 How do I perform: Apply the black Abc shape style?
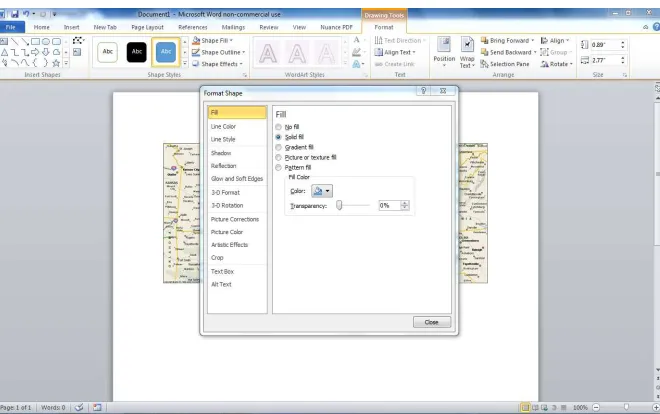[x=137, y=52]
